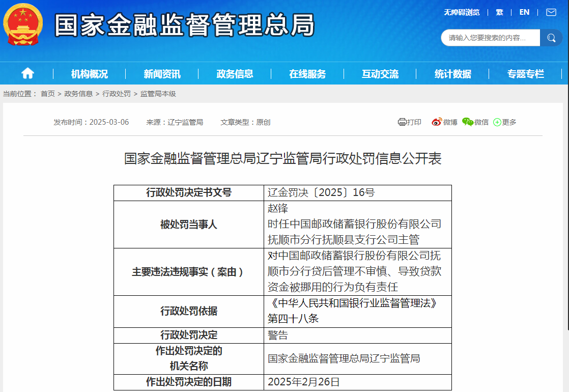The width and height of the screenshot is (569, 392).
Task: Click the 微信 share label
Action: click(x=481, y=122)
